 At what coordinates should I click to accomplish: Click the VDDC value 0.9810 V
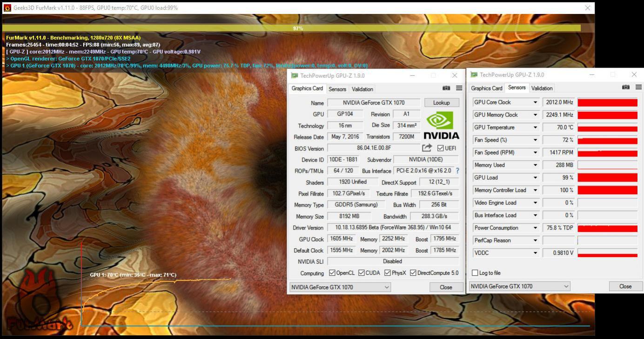point(559,253)
